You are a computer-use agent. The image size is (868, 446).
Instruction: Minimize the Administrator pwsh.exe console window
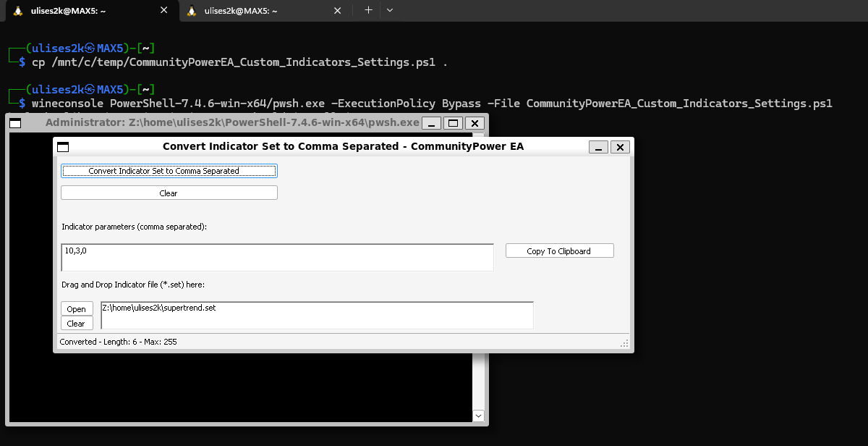click(x=431, y=123)
